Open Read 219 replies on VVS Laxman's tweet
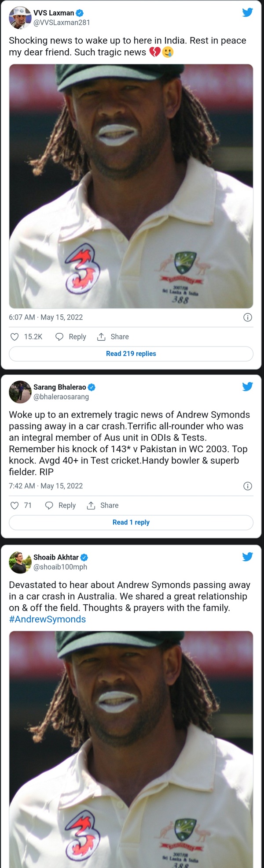264x868 pixels. point(131,354)
